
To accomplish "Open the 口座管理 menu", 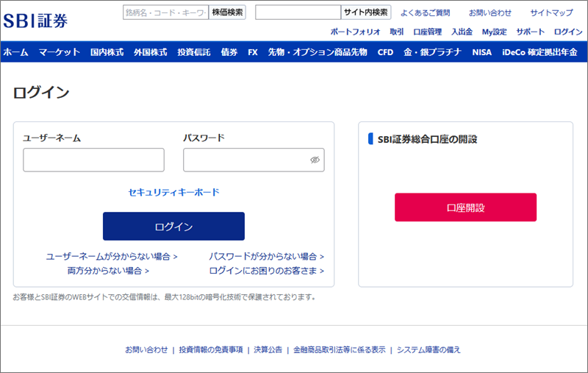I will coord(428,32).
